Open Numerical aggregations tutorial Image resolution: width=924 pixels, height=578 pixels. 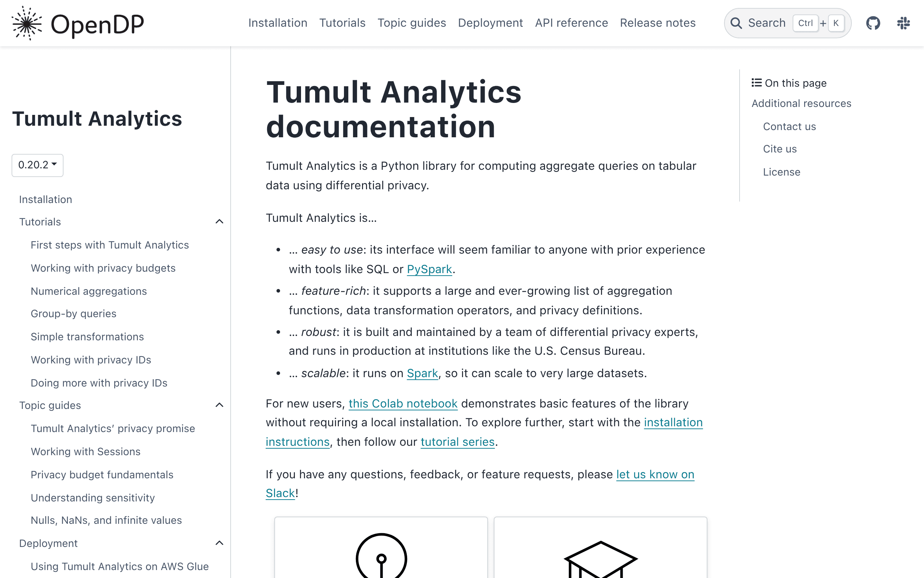[88, 291]
